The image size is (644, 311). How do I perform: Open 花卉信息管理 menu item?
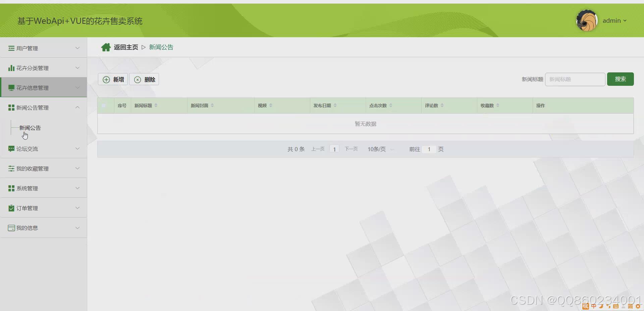(x=44, y=87)
